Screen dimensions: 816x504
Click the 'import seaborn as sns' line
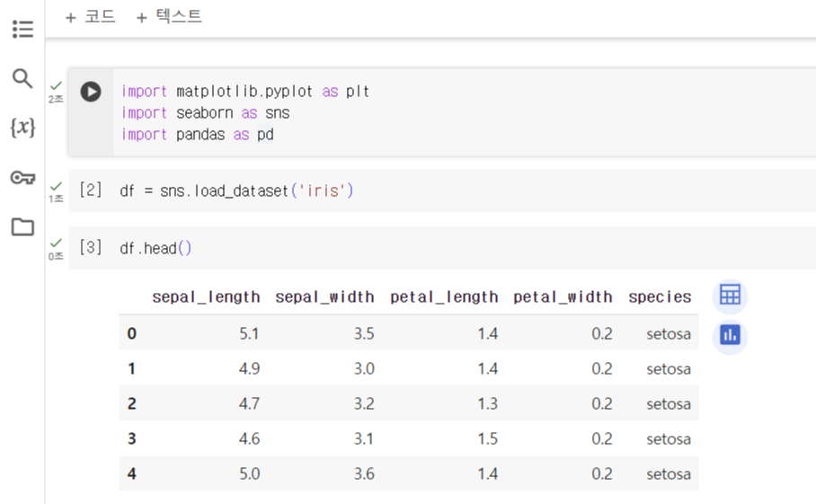coord(206,113)
